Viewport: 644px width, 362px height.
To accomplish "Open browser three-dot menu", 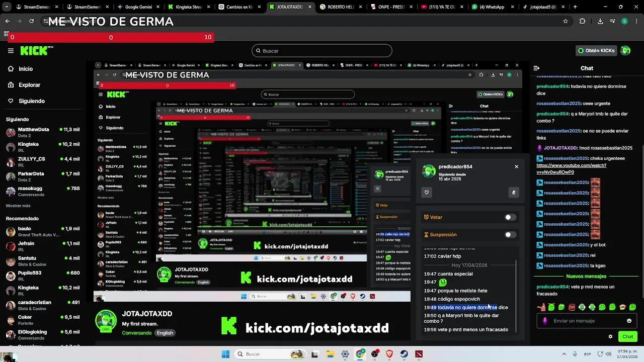I will point(636,21).
